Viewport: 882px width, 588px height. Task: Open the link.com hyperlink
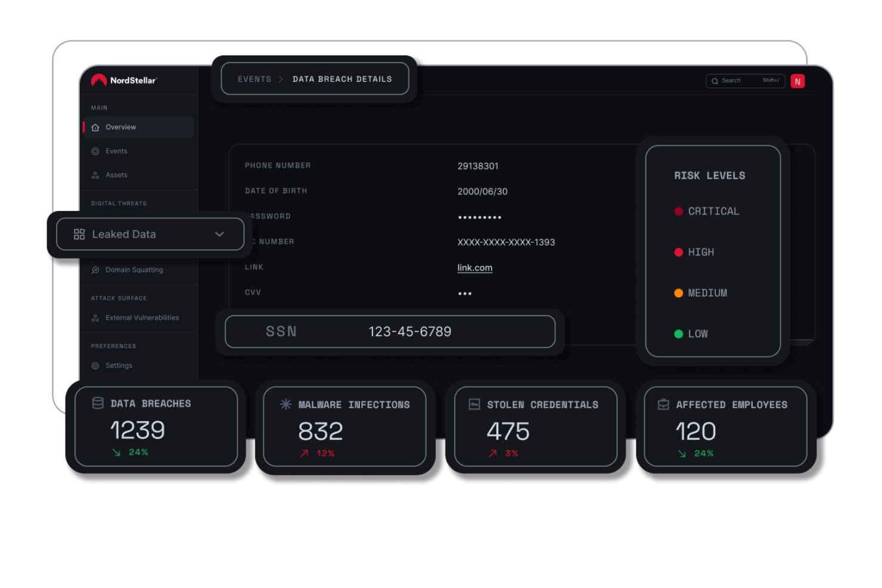(474, 267)
